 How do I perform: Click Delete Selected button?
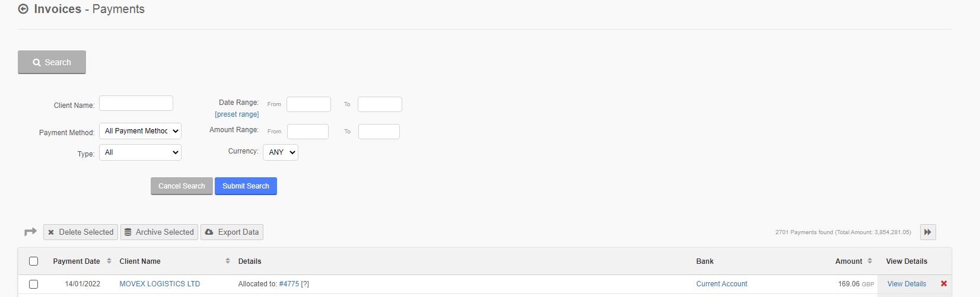point(81,232)
